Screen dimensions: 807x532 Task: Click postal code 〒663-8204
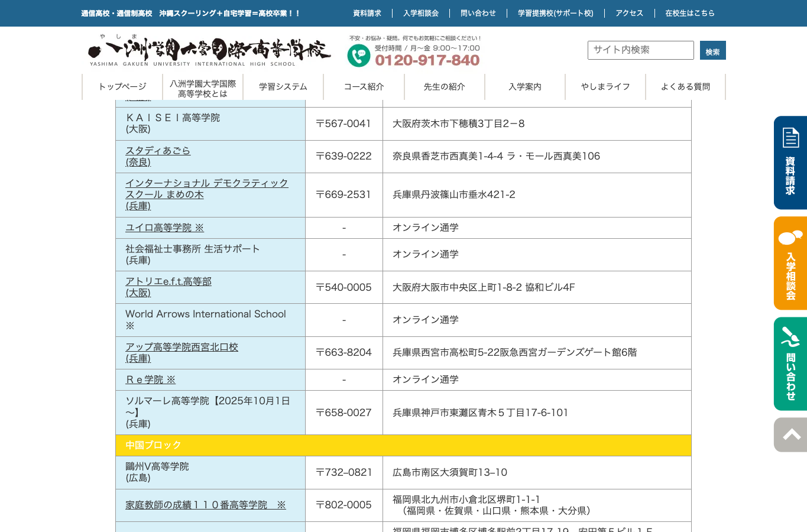[343, 352]
